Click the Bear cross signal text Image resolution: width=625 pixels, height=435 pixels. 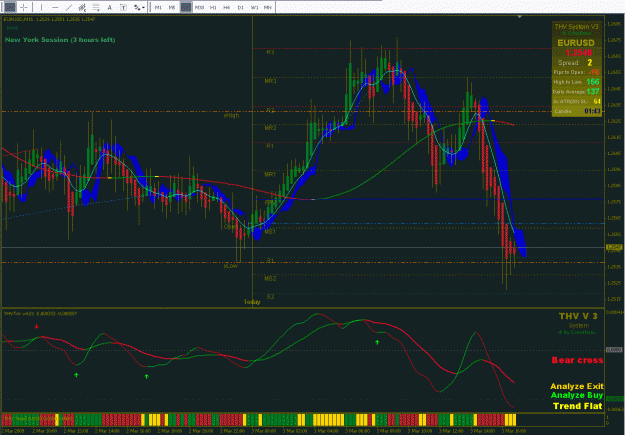click(x=577, y=360)
